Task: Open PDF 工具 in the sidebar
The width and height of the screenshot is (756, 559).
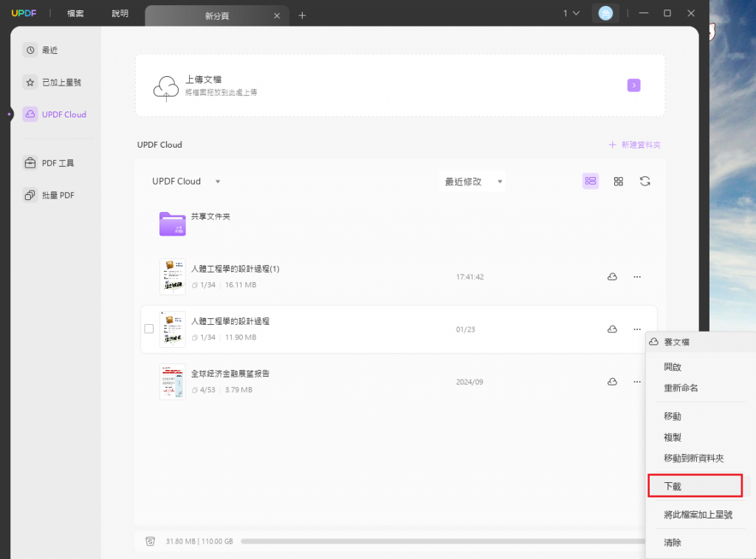Action: point(49,163)
